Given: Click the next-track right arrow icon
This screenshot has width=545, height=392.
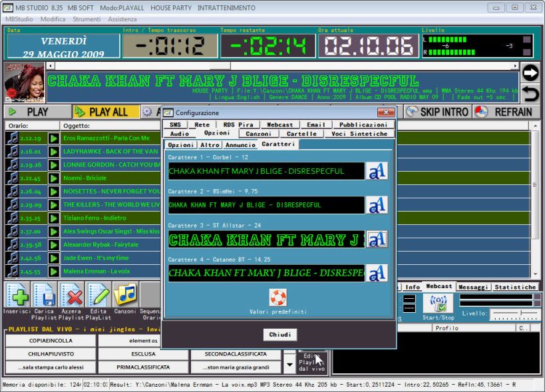Looking at the screenshot, I should pos(530,73).
